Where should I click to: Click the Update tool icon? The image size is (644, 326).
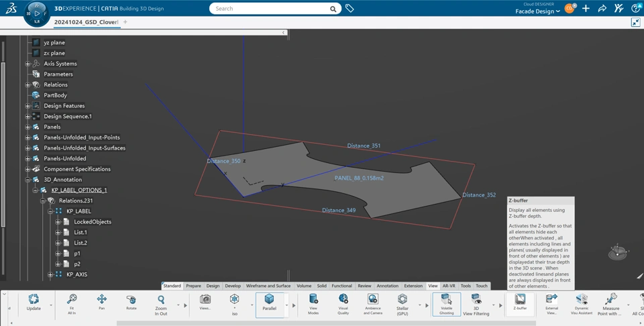pos(34,299)
